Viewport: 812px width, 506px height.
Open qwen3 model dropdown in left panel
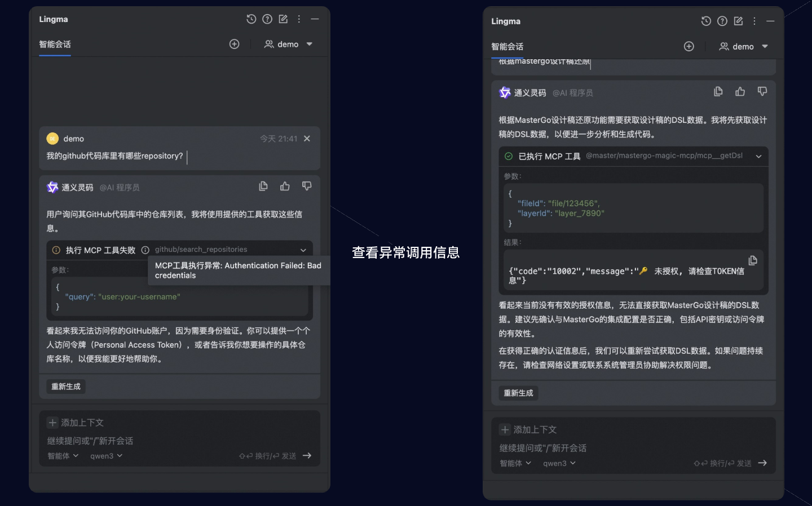pos(106,456)
